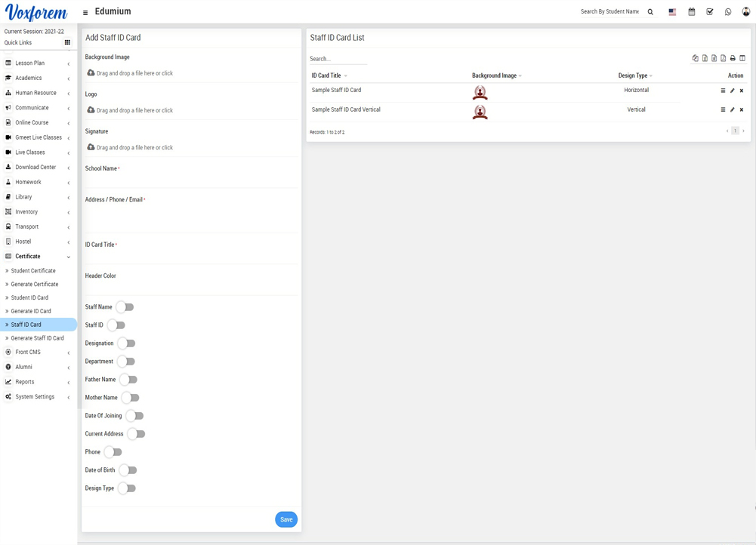
Task: Open Generate Staff ID Card submenu item
Action: tap(37, 338)
